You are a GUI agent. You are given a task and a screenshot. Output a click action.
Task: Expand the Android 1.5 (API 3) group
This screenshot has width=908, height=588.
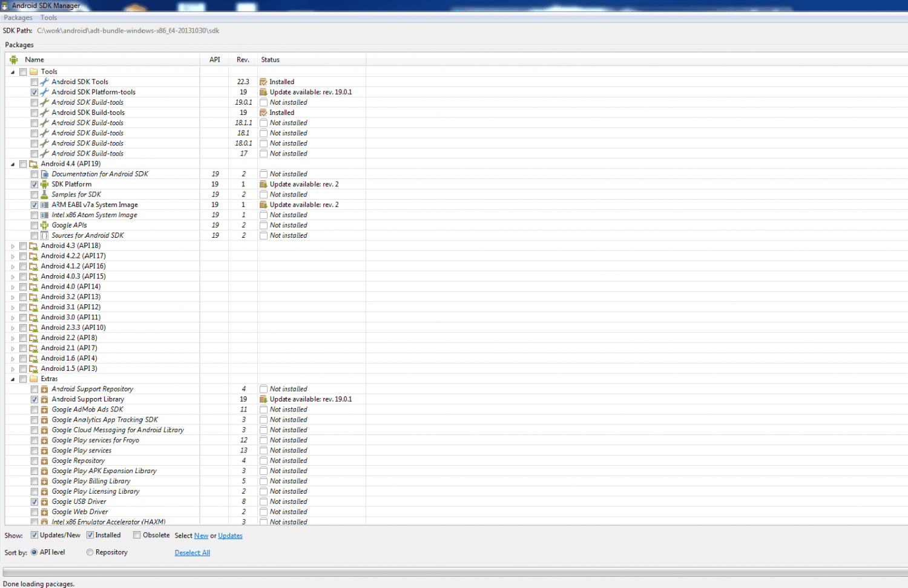[13, 369]
